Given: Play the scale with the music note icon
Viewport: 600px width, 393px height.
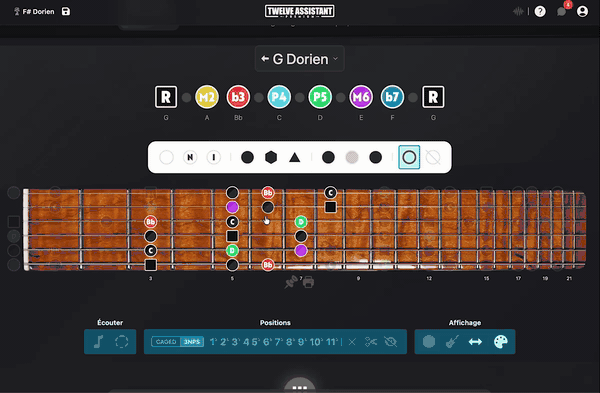Looking at the screenshot, I should pyautogui.click(x=98, y=341).
